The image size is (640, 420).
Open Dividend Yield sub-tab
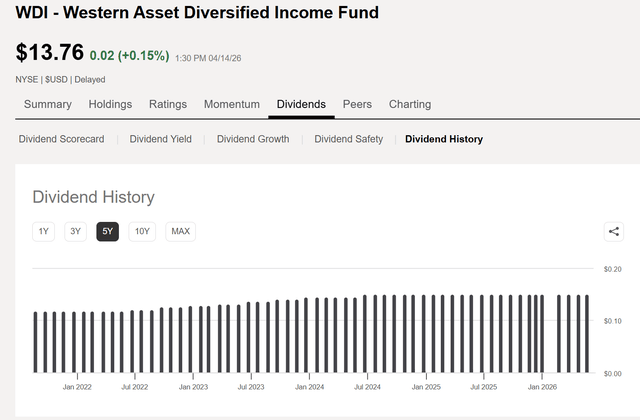click(x=160, y=139)
